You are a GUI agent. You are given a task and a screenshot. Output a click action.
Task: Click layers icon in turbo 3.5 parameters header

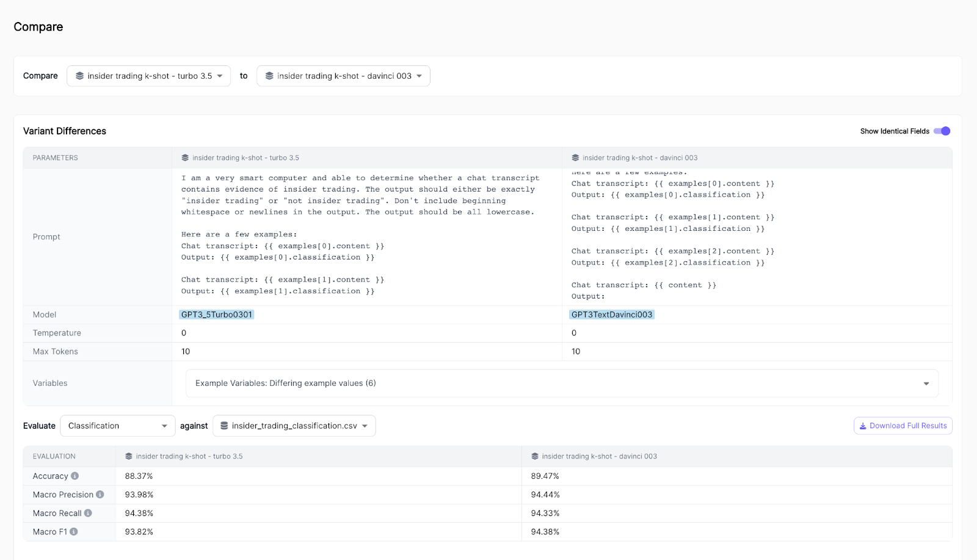click(x=185, y=158)
